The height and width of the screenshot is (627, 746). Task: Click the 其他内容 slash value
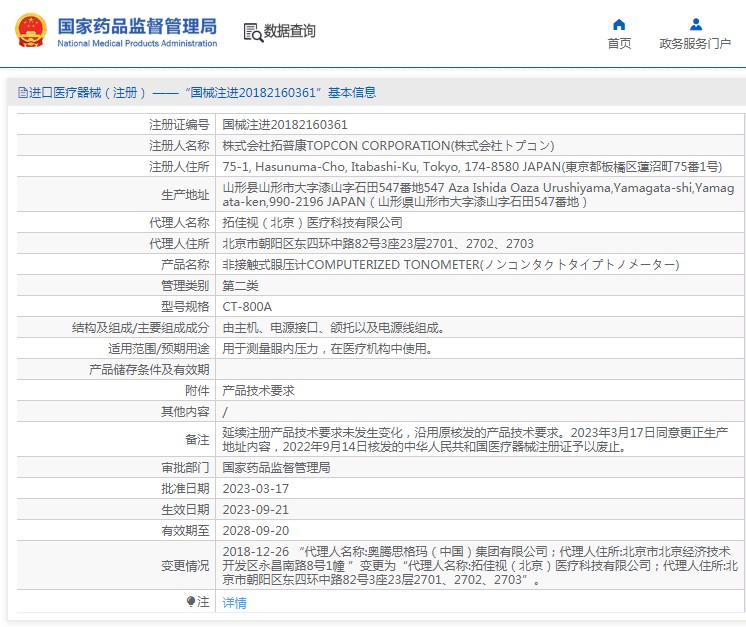225,412
